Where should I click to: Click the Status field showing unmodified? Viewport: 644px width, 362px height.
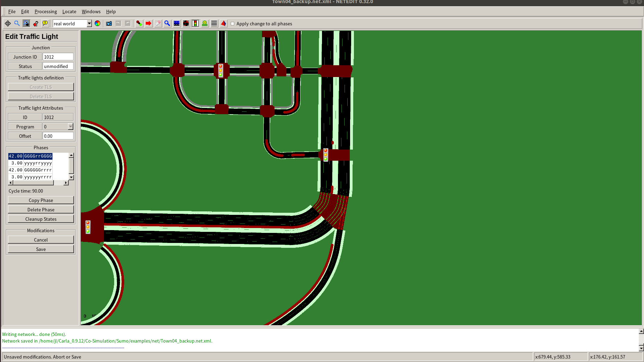[58, 66]
